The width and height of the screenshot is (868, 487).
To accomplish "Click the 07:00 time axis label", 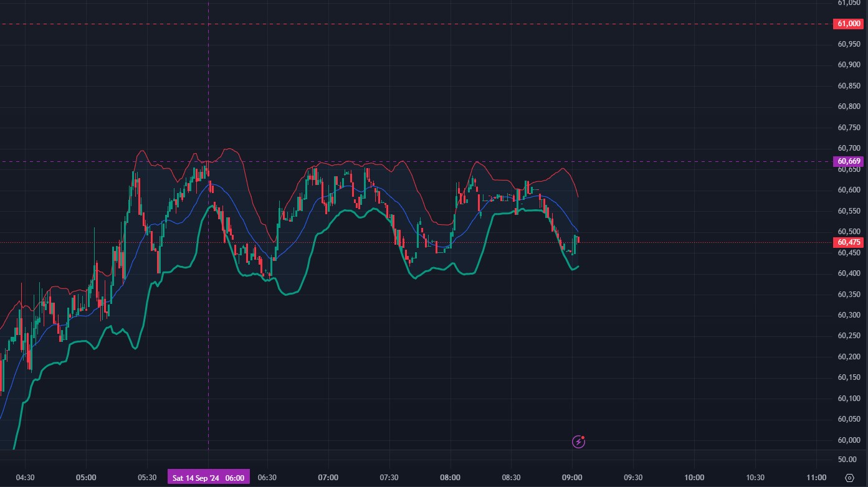I will point(328,478).
